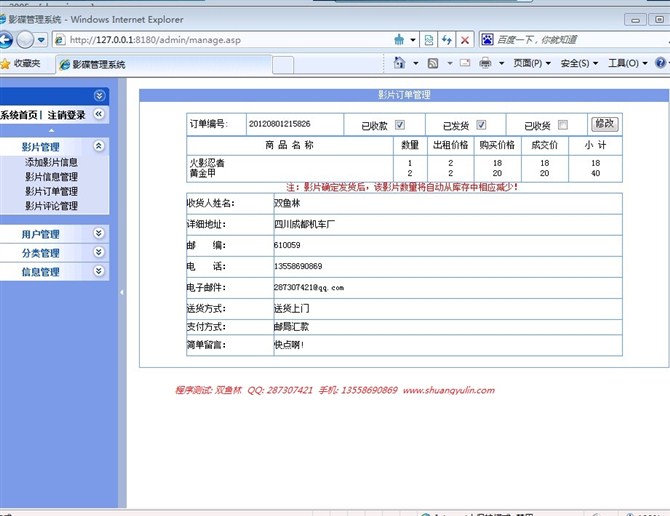Click product name 黄金甲
670x516 pixels.
(x=203, y=173)
